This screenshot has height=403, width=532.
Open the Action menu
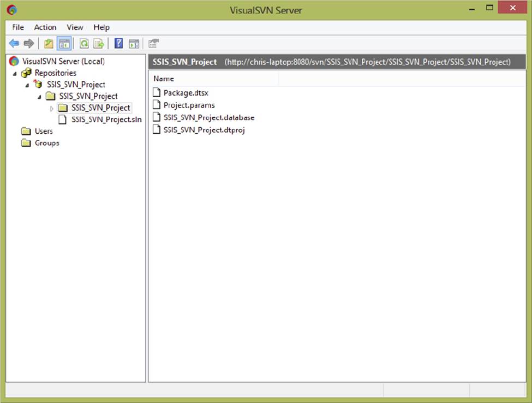45,27
